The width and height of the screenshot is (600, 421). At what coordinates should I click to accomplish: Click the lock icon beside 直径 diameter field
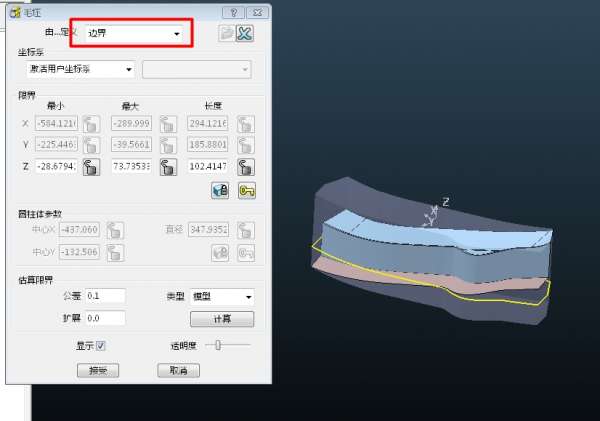point(245,230)
